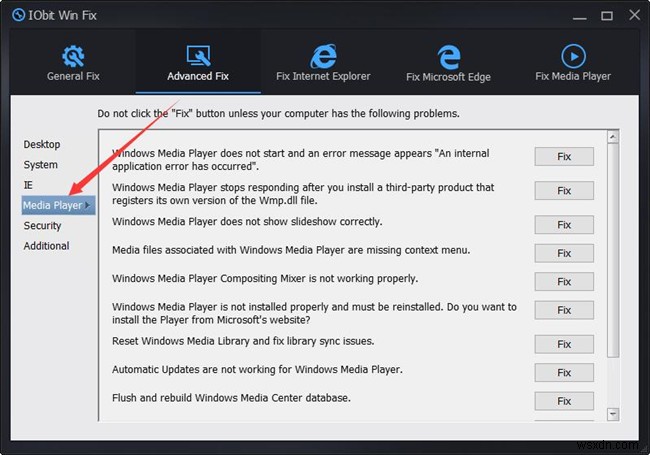Image resolution: width=650 pixels, height=455 pixels.
Task: Fix the not installed properly issue
Action: click(x=564, y=310)
